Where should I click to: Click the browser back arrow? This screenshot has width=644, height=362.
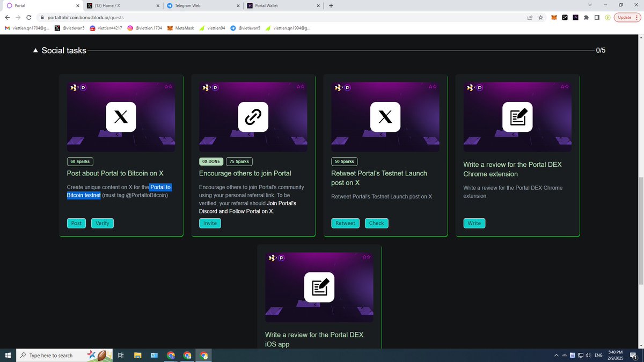(7, 17)
